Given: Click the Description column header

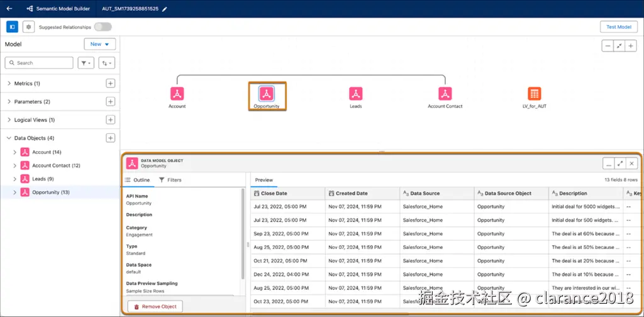Looking at the screenshot, I should tap(586, 193).
